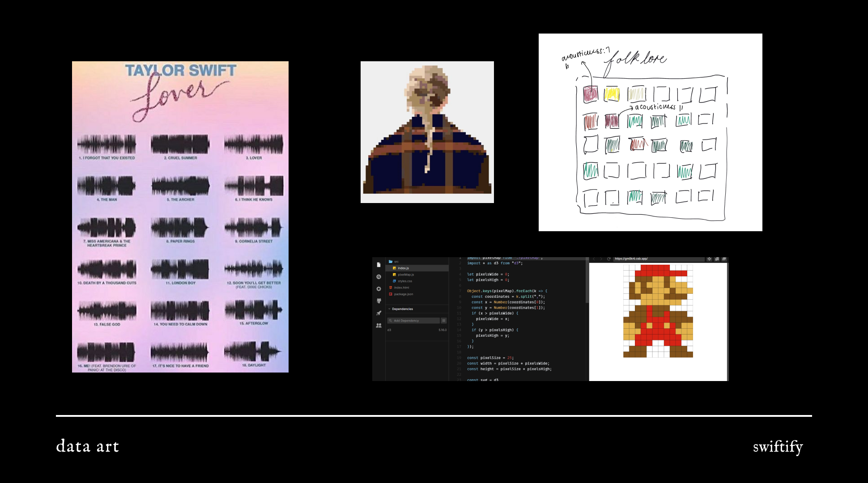
Task: Open the Live collaboration panel icon
Action: pyautogui.click(x=379, y=326)
